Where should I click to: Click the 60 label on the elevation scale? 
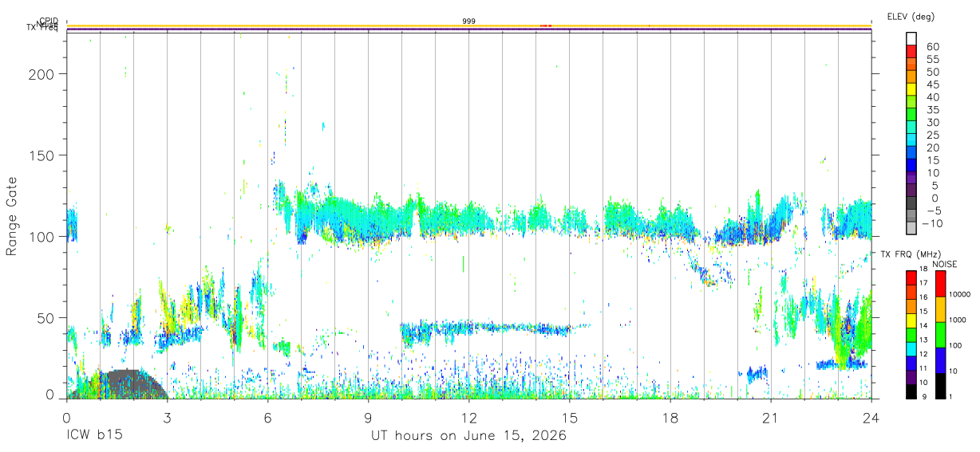[933, 46]
